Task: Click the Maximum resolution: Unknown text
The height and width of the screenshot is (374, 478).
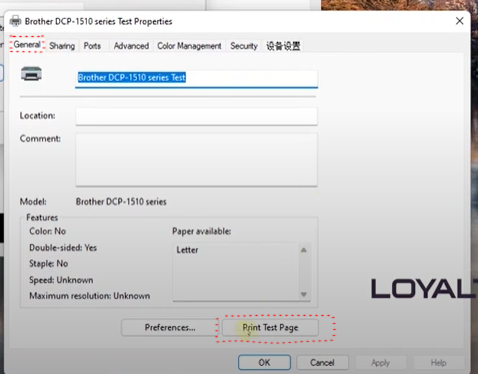Action: 90,296
